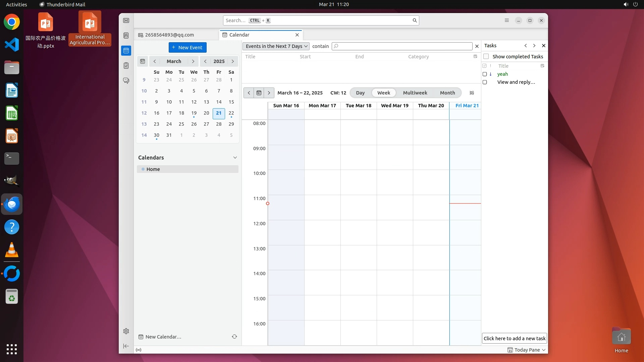Open the Chat space icon in the sidebar
Image resolution: width=644 pixels, height=362 pixels.
pyautogui.click(x=126, y=81)
